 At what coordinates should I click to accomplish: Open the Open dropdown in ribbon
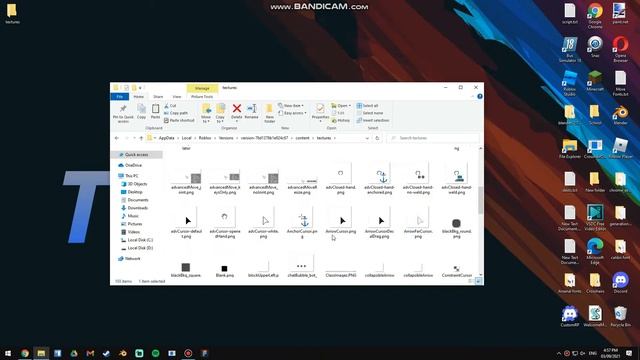tap(341, 106)
